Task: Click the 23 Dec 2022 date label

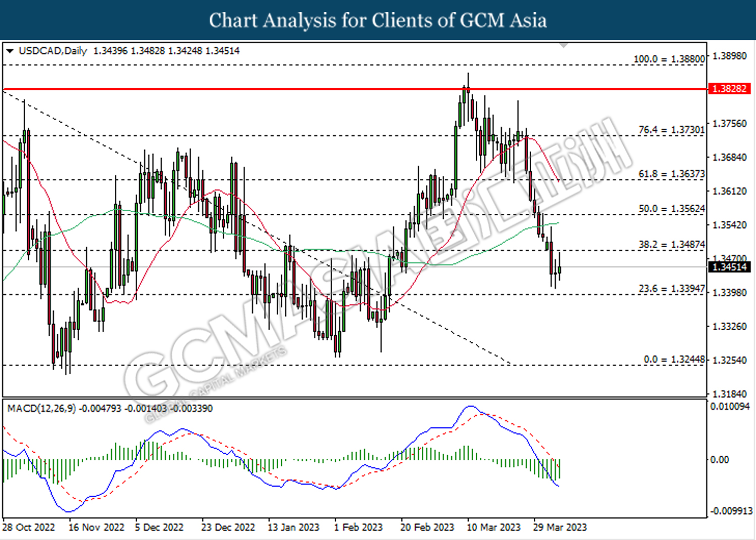Action: tap(228, 527)
